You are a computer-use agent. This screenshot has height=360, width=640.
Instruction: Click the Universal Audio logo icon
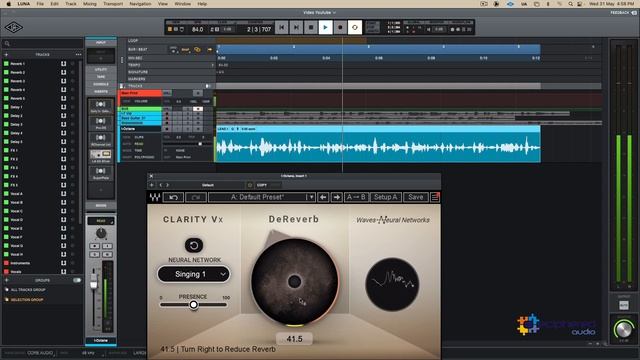pyautogui.click(x=14, y=27)
